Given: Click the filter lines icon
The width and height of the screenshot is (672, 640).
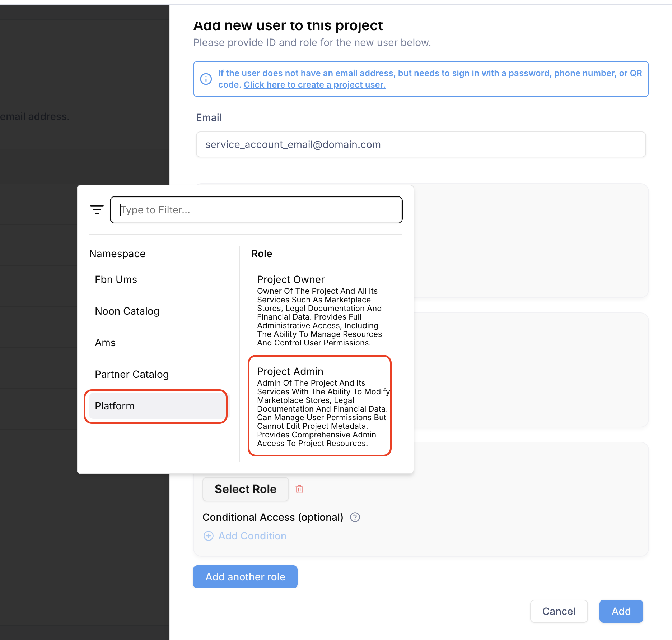Looking at the screenshot, I should [x=97, y=210].
